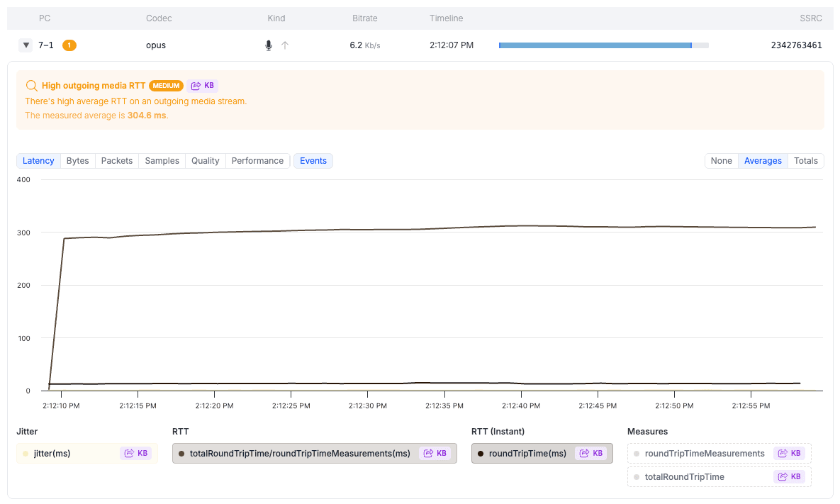
Task: Switch to the Performance tab
Action: 257,161
